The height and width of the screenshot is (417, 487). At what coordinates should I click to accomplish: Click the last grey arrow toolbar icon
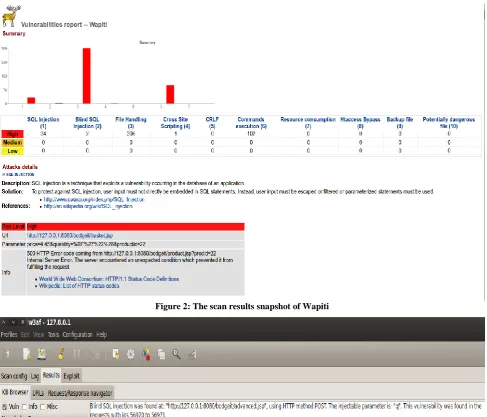[192, 355]
